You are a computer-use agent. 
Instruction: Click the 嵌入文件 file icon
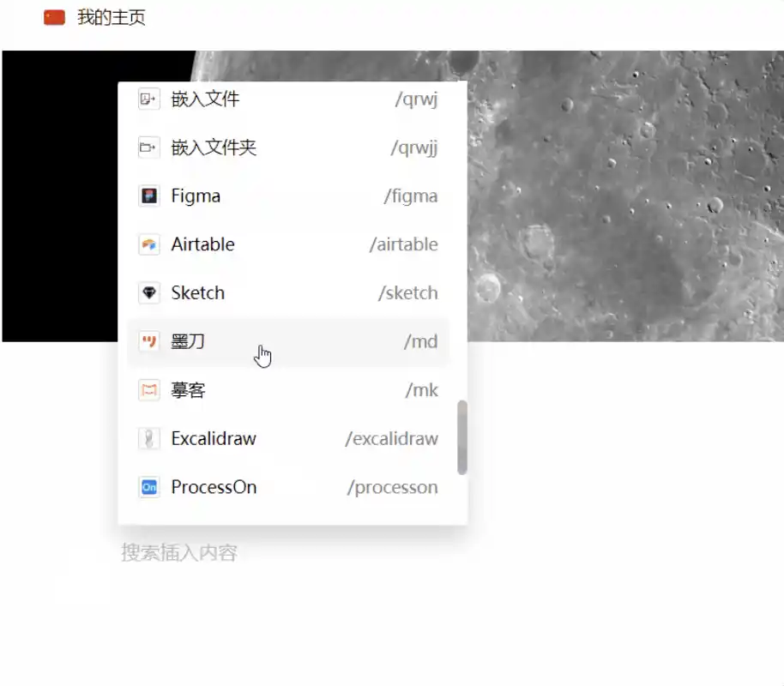point(149,99)
